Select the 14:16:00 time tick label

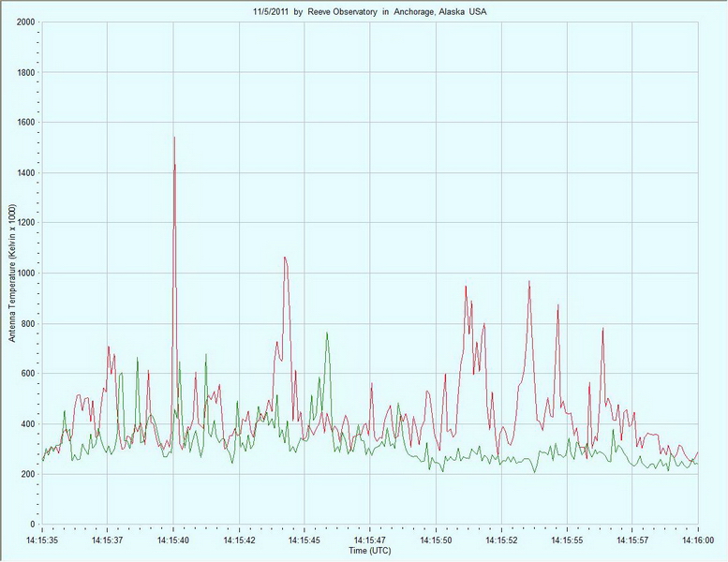coord(697,541)
